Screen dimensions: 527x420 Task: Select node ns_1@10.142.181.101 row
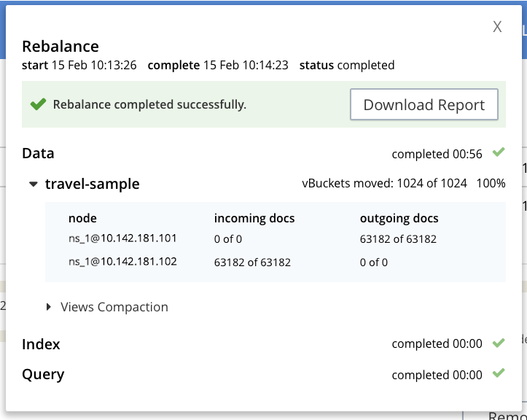(x=122, y=238)
